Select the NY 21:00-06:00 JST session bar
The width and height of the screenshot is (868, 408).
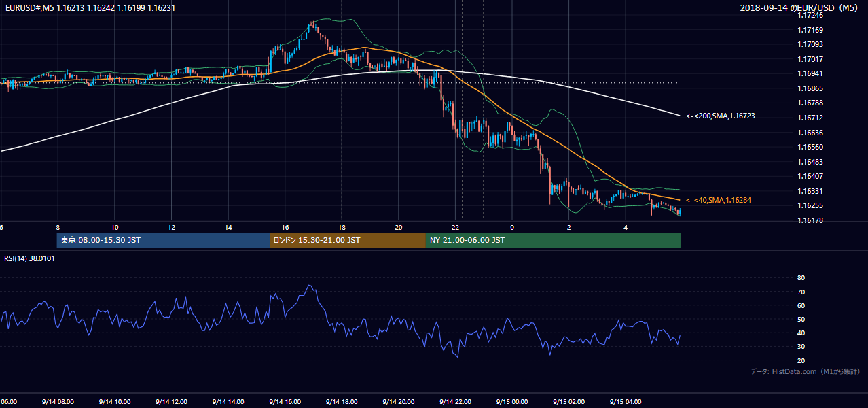(x=554, y=240)
